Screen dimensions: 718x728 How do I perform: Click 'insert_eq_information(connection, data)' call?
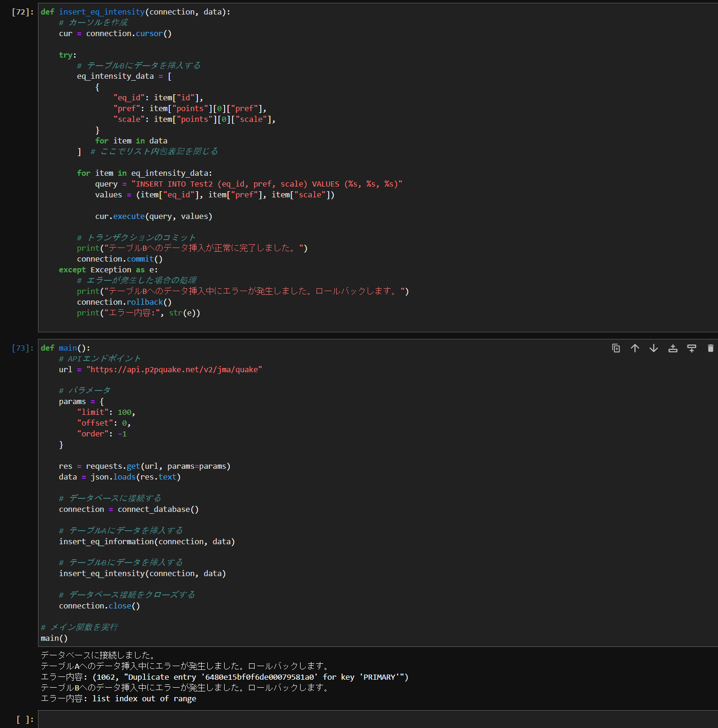point(147,541)
